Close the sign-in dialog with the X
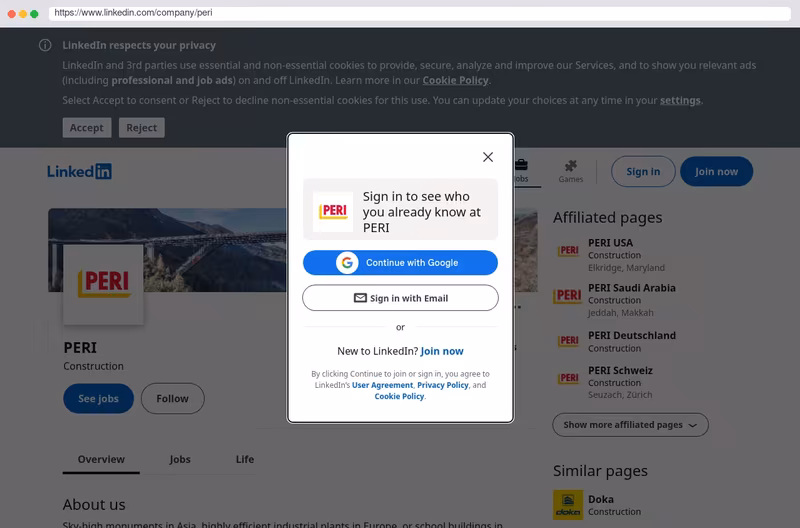 click(x=488, y=157)
